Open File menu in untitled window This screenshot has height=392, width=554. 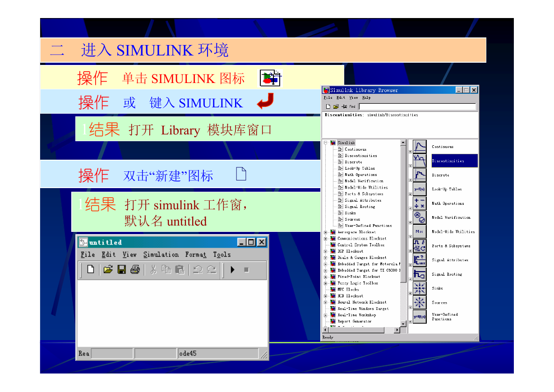coord(88,254)
